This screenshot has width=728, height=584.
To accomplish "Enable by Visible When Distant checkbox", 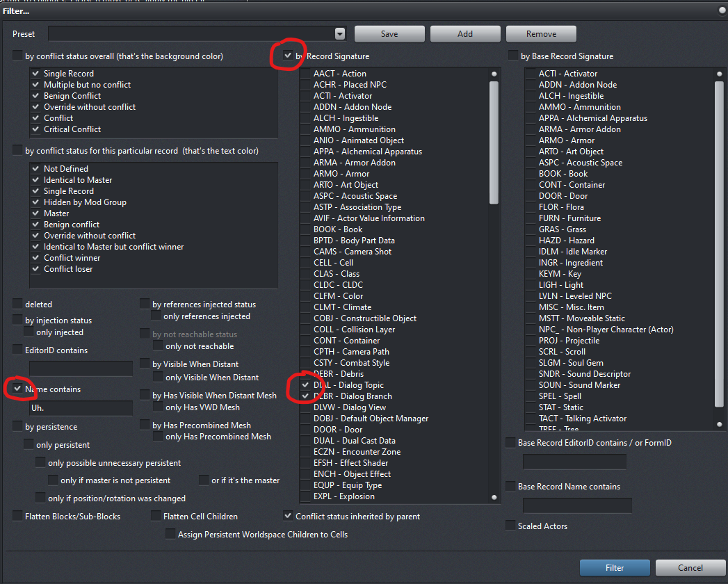I will coord(145,364).
